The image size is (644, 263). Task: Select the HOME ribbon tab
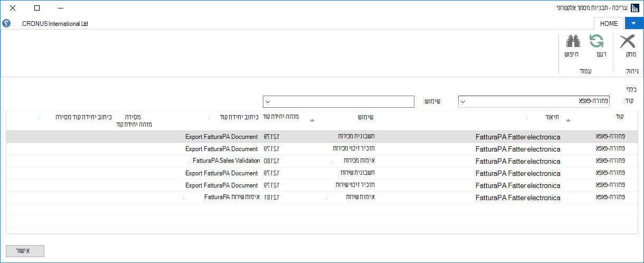609,24
